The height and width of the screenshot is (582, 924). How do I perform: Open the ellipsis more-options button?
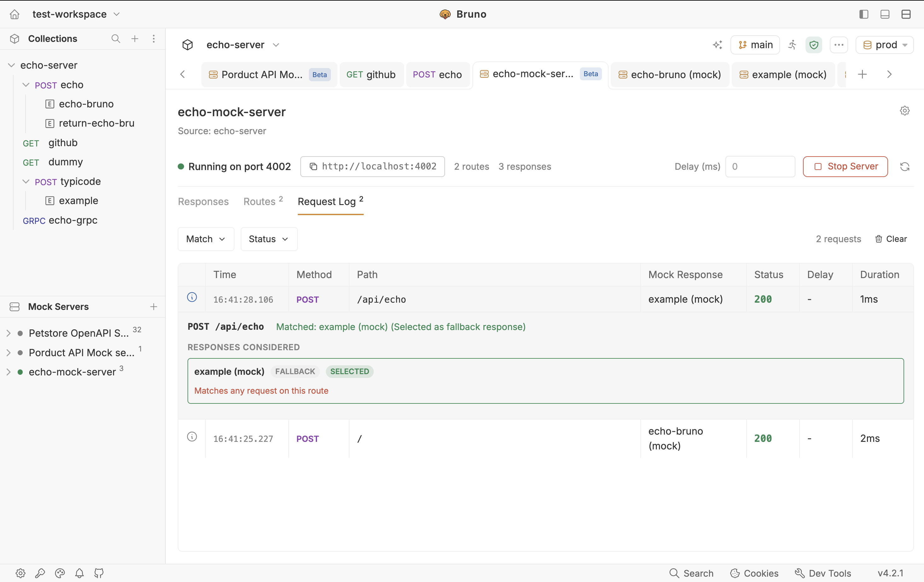pyautogui.click(x=839, y=45)
